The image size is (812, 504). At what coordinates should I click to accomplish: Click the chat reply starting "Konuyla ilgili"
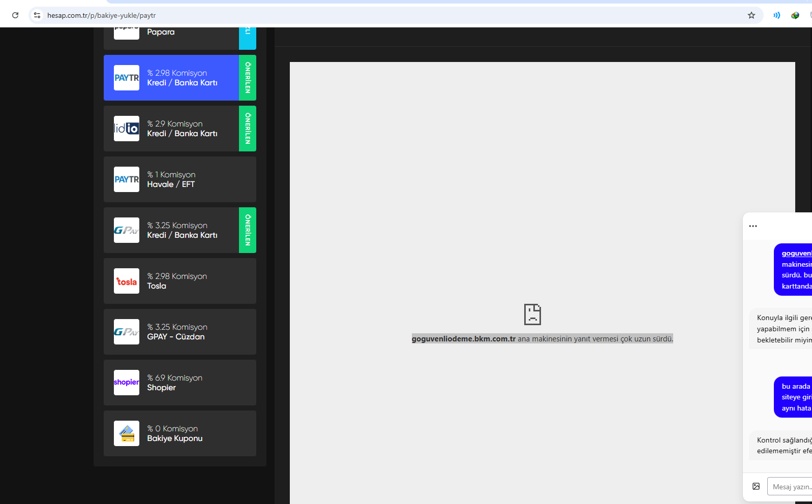tap(780, 329)
